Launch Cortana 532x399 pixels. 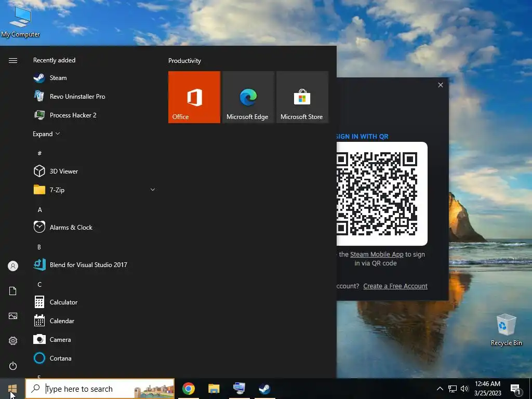95,358
